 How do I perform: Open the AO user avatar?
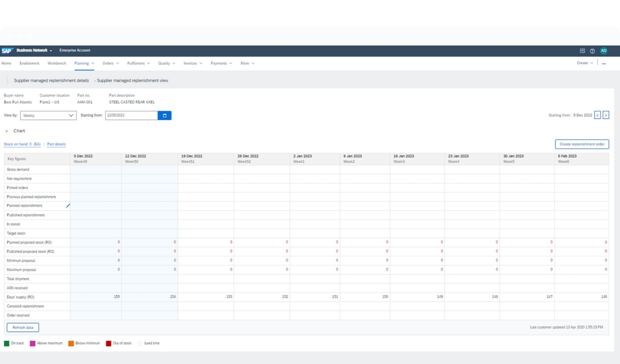603,51
